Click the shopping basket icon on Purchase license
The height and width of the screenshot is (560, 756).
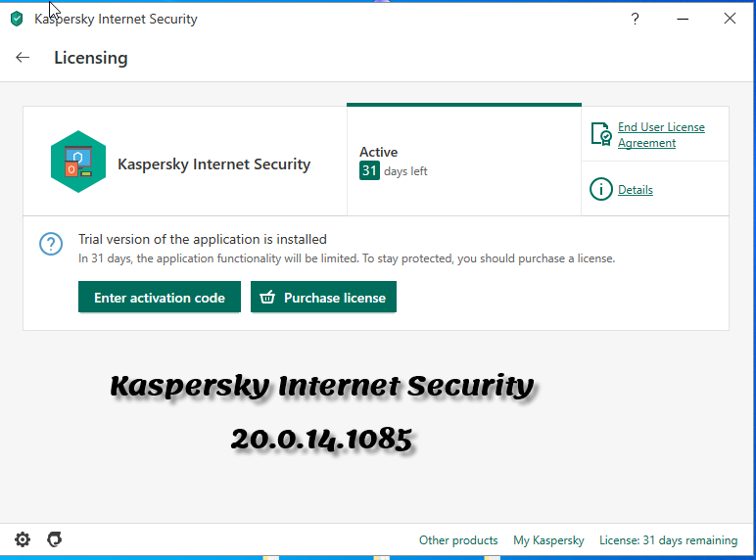pos(267,298)
